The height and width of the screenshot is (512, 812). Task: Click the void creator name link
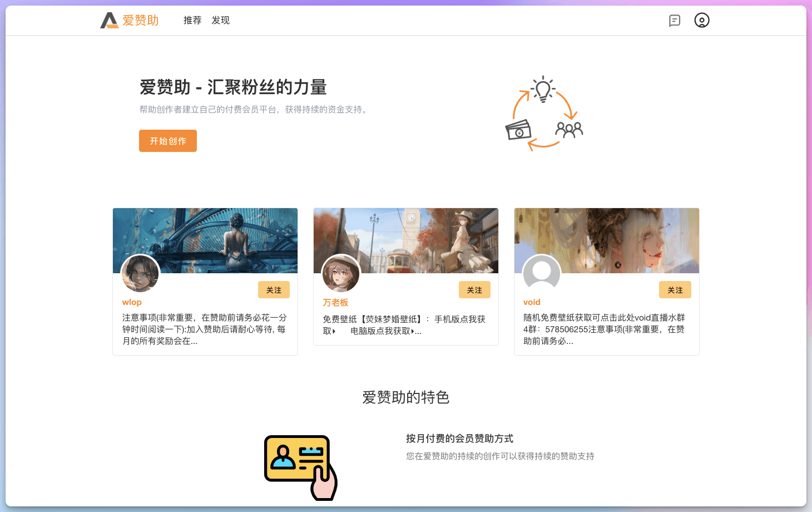(532, 302)
